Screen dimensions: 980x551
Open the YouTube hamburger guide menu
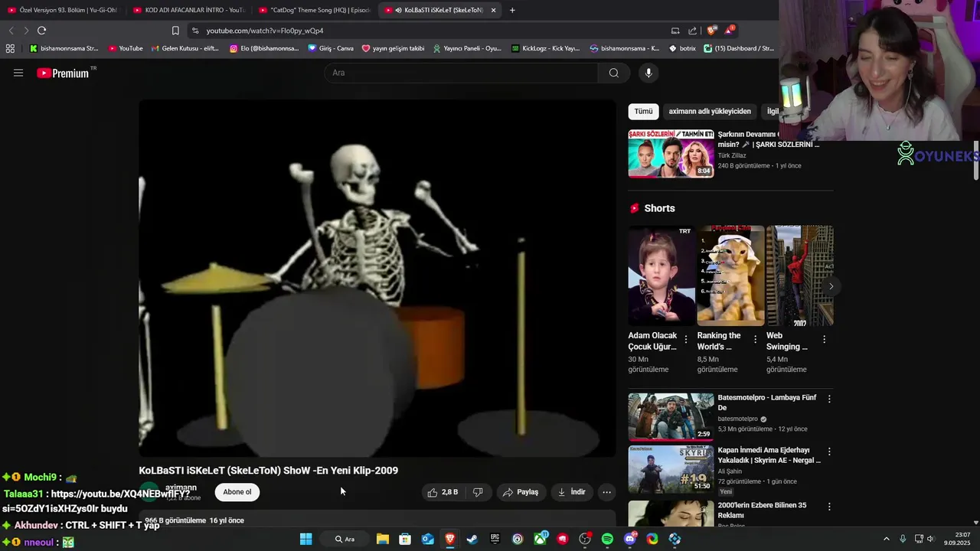[18, 73]
